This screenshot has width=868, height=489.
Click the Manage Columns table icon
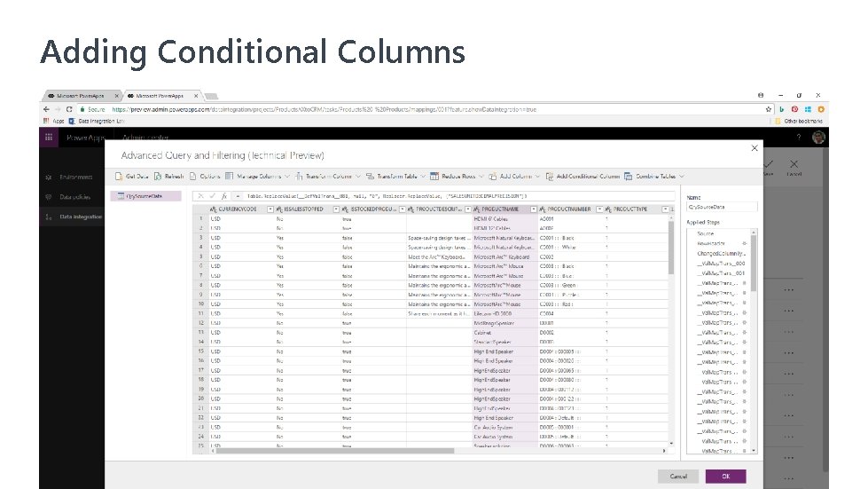[x=229, y=176]
